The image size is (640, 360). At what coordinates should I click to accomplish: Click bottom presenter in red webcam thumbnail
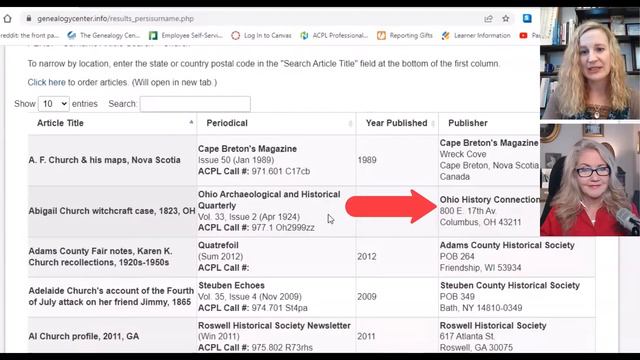click(x=590, y=180)
